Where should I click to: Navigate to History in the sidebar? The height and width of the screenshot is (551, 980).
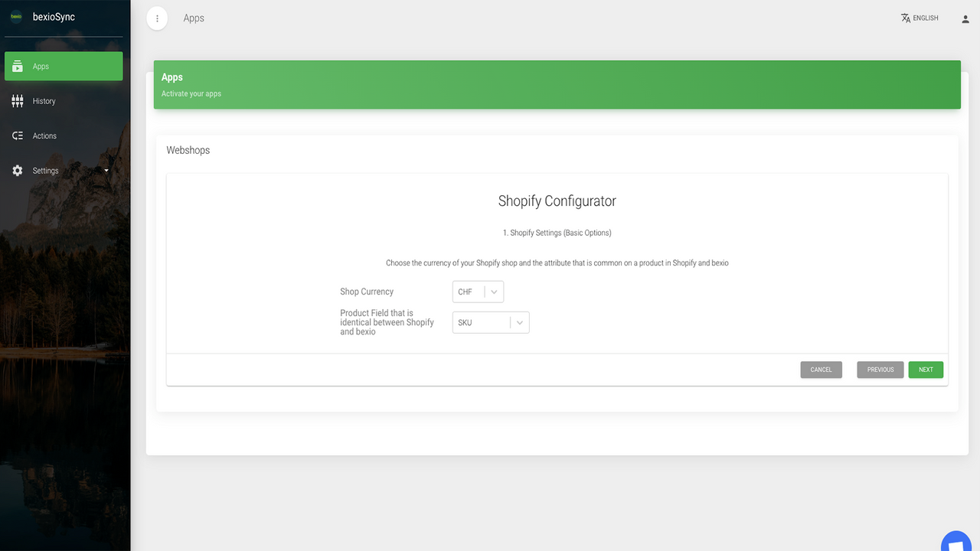coord(44,100)
